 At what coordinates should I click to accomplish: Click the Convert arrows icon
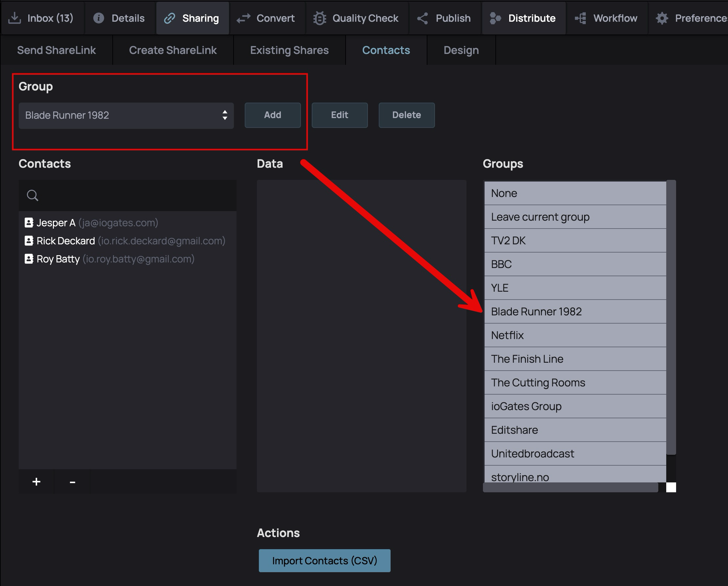coord(243,18)
